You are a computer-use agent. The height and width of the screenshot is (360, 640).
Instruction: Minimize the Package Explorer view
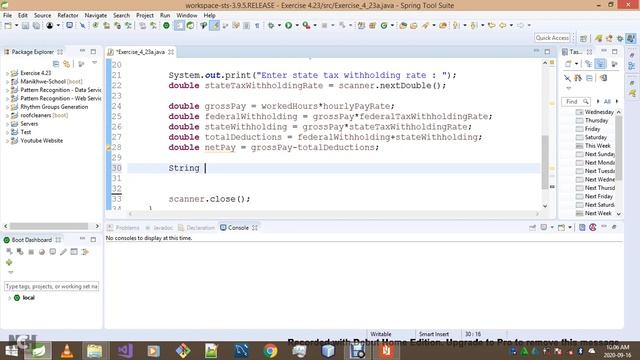82,52
